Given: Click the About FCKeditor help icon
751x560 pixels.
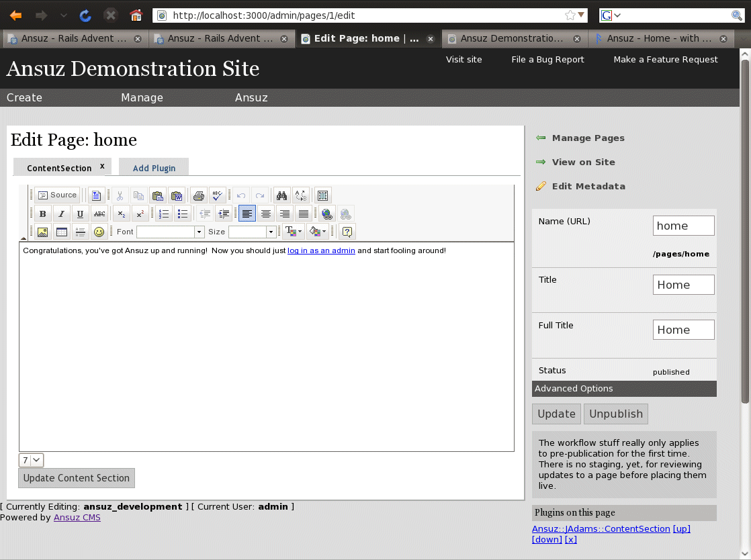Looking at the screenshot, I should (x=347, y=232).
